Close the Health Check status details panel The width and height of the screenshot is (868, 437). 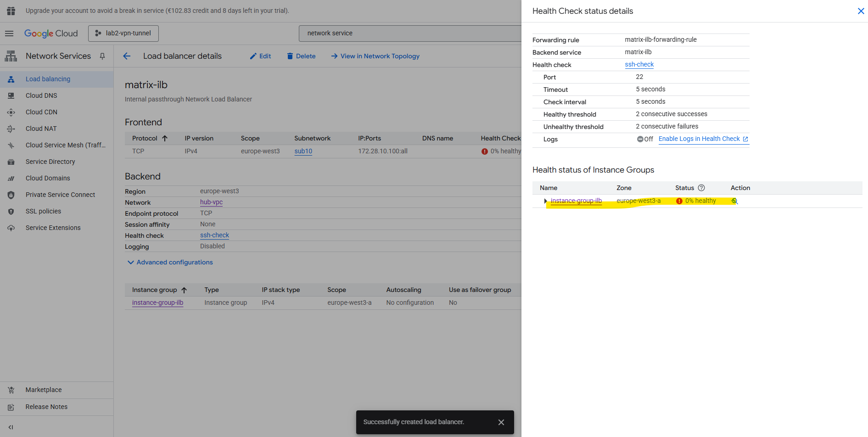coord(861,11)
